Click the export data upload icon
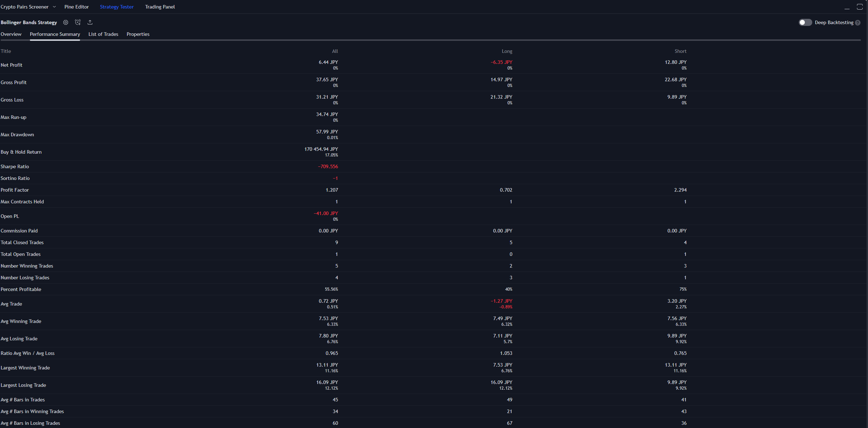This screenshot has height=428, width=868. (90, 22)
